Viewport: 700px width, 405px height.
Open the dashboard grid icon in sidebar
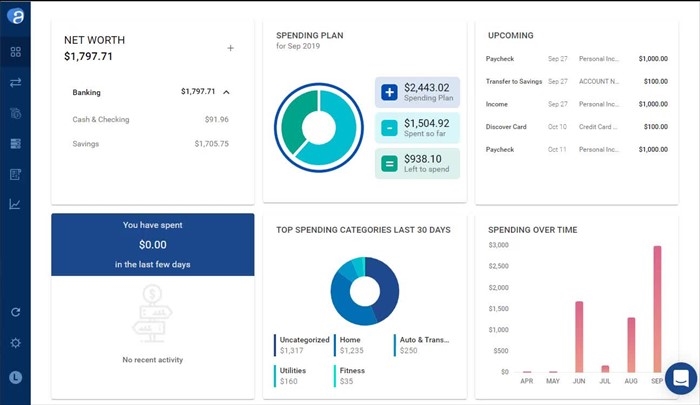click(x=15, y=52)
